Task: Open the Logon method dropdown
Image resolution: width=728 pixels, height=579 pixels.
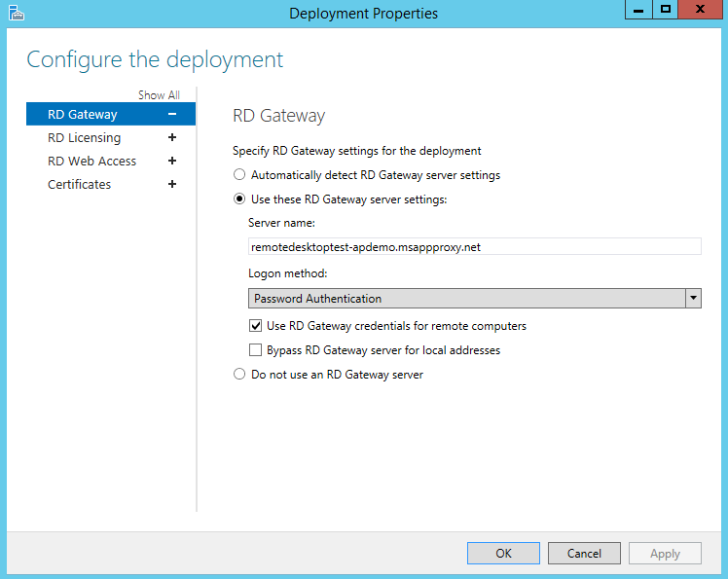Action: tap(693, 299)
